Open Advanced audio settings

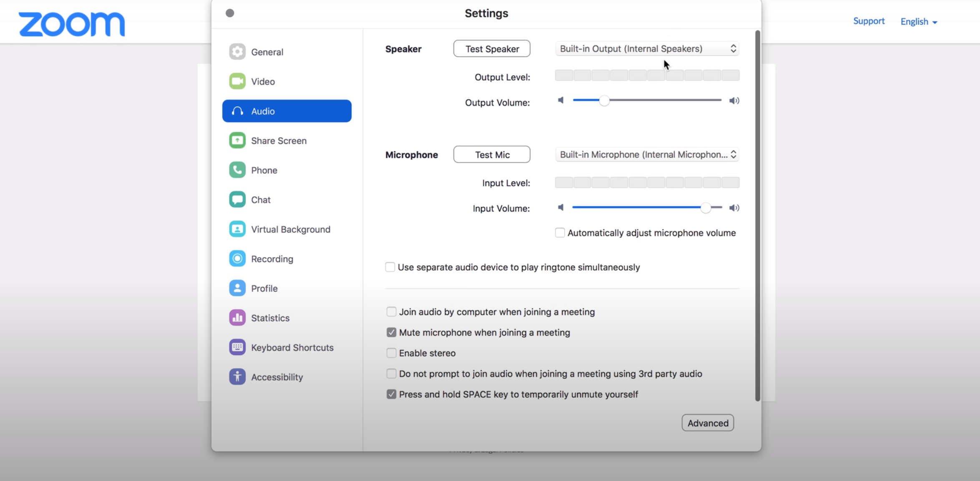pyautogui.click(x=708, y=423)
